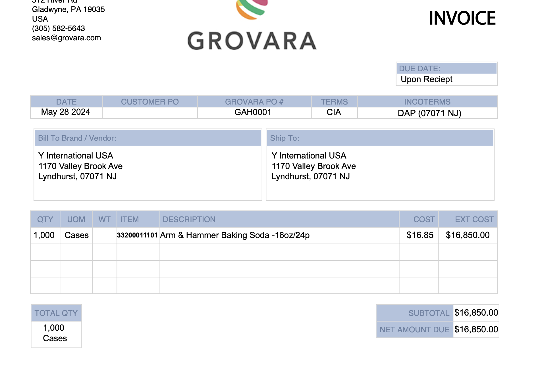Click Lyndhurst, 07071 NJ in Ship To
The height and width of the screenshot is (392, 540).
tap(310, 176)
